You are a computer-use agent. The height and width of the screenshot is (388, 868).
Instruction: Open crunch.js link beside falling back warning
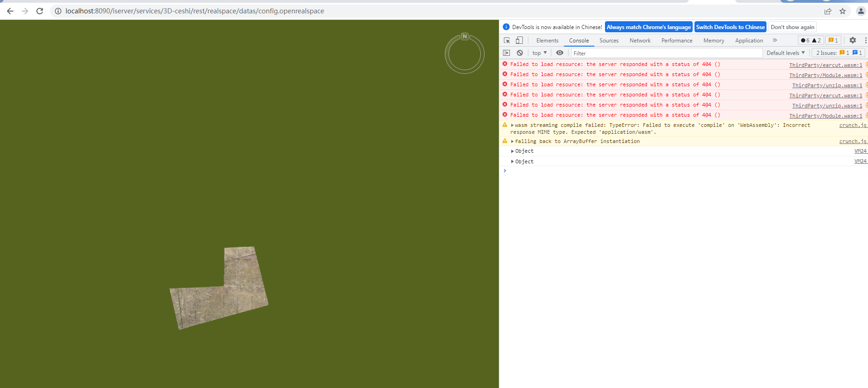[853, 142]
